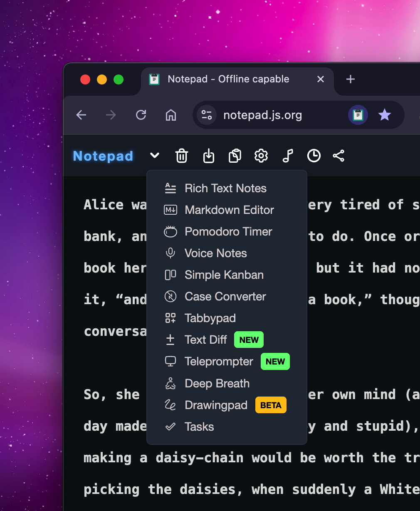Click the Notepad logo title
This screenshot has width=420, height=511.
tap(103, 156)
